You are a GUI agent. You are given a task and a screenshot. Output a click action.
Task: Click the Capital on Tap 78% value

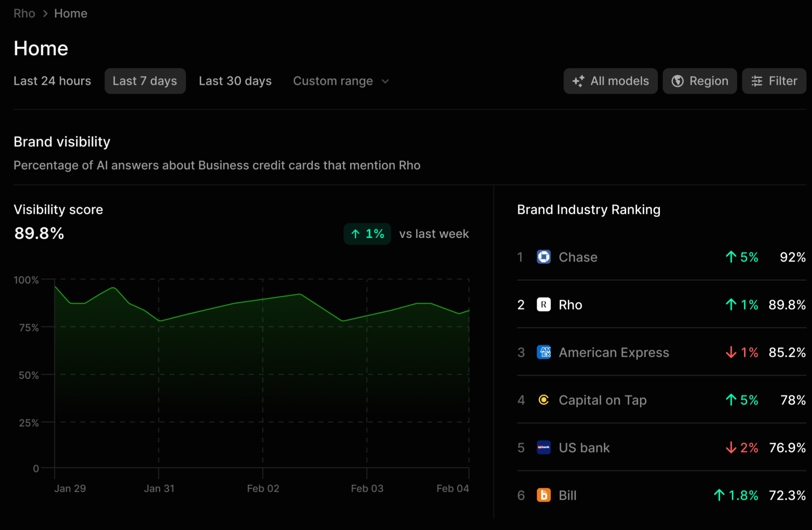point(793,400)
